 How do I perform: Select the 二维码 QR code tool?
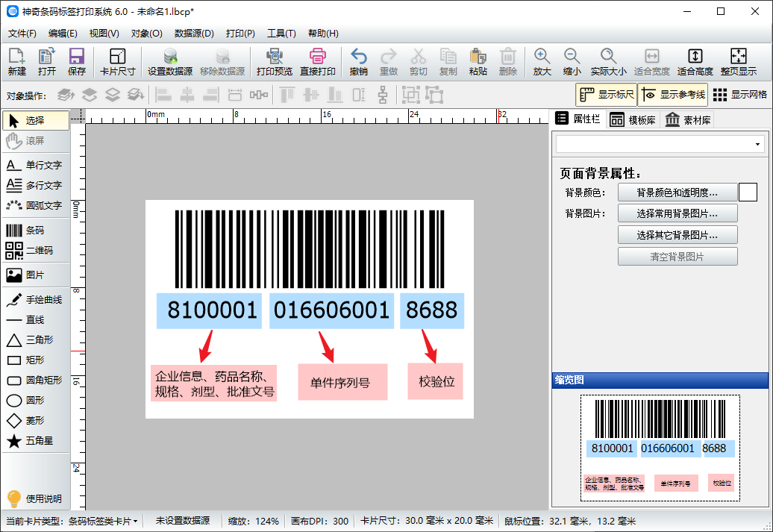click(x=35, y=251)
